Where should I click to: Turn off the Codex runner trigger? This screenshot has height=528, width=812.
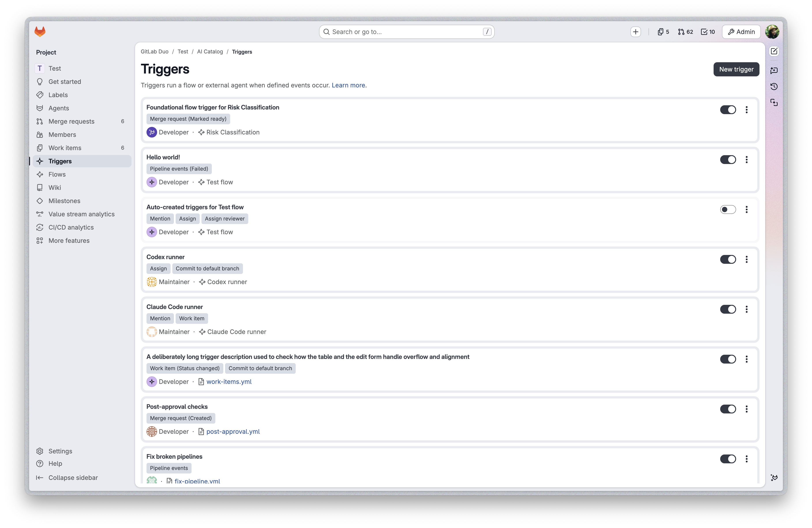[x=728, y=259]
